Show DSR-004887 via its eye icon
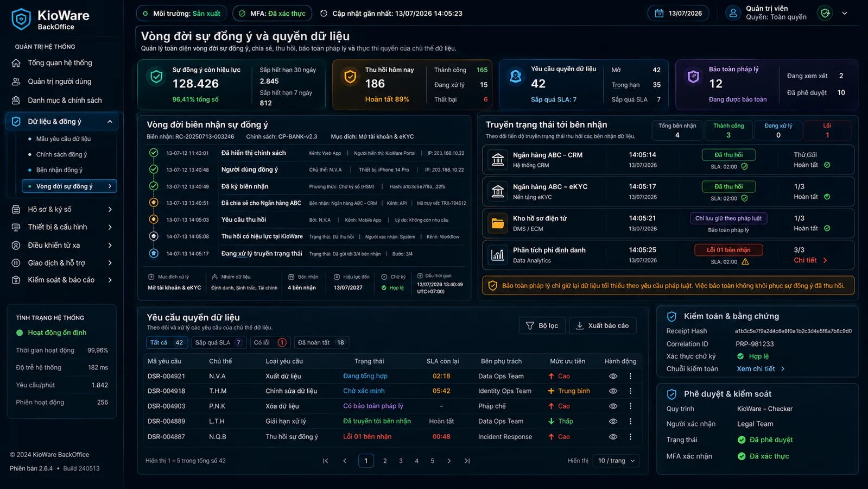868x489 pixels. 613,437
